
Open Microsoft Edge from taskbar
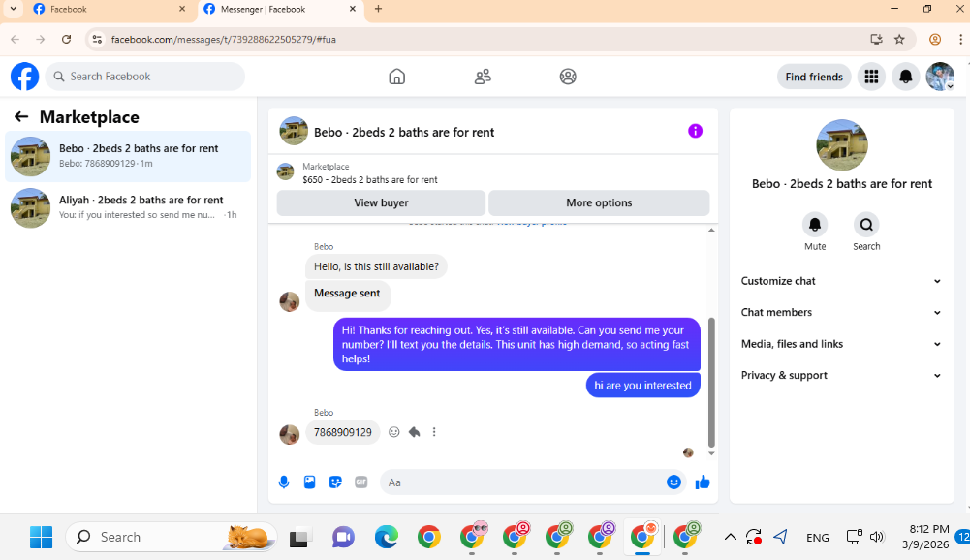[x=386, y=537]
